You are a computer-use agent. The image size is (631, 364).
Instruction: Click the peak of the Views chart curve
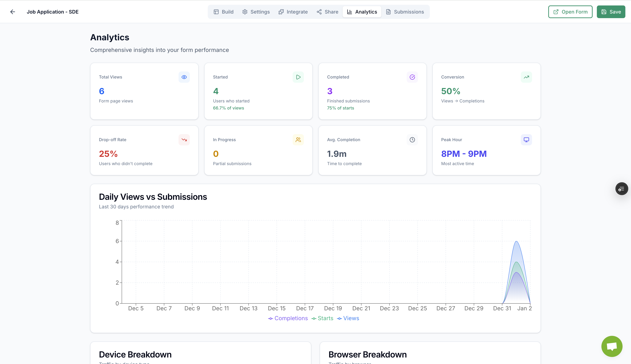coord(516,241)
